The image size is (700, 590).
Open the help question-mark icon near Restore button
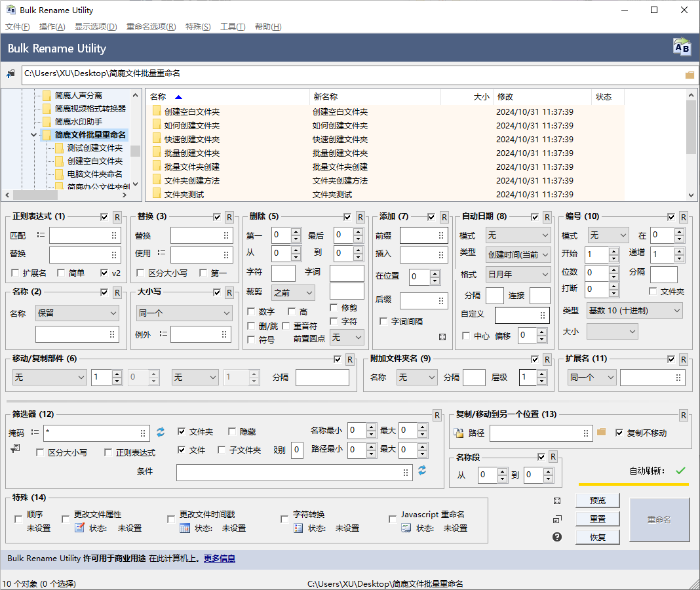click(556, 536)
